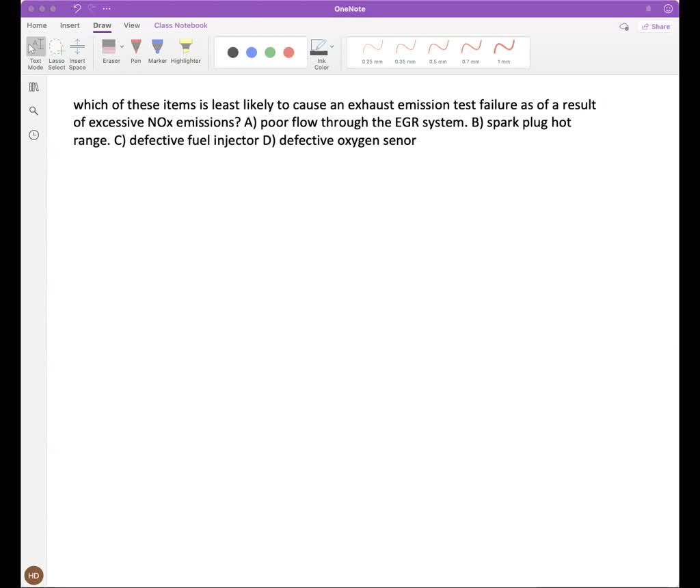Pick the green ink color
The width and height of the screenshot is (700, 588).
pyautogui.click(x=270, y=52)
